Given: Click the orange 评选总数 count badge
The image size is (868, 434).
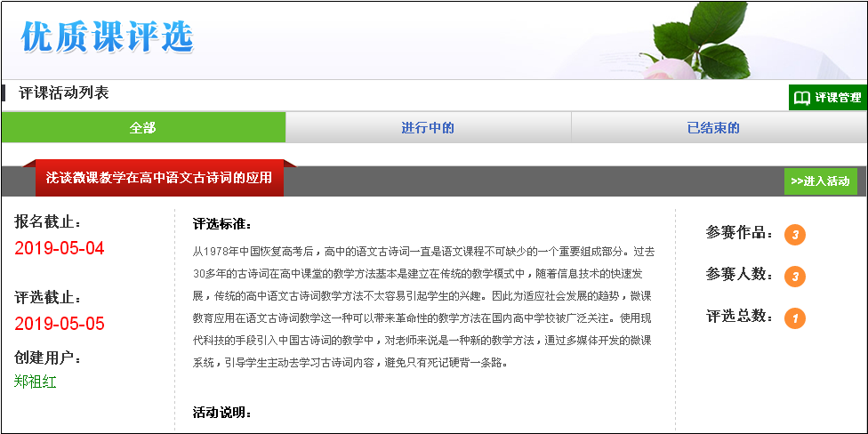Looking at the screenshot, I should point(794,317).
